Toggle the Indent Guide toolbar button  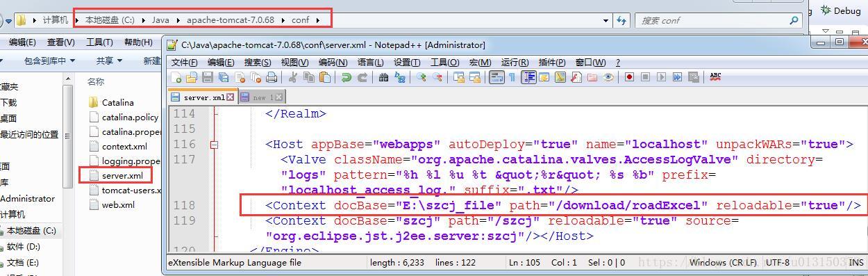[x=528, y=77]
